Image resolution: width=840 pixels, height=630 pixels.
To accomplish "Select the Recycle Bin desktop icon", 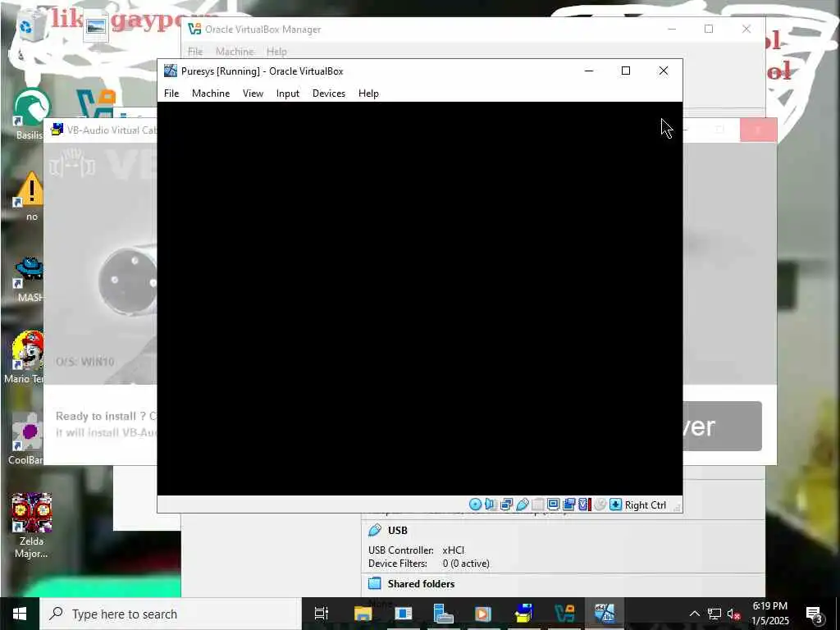I will click(31, 27).
